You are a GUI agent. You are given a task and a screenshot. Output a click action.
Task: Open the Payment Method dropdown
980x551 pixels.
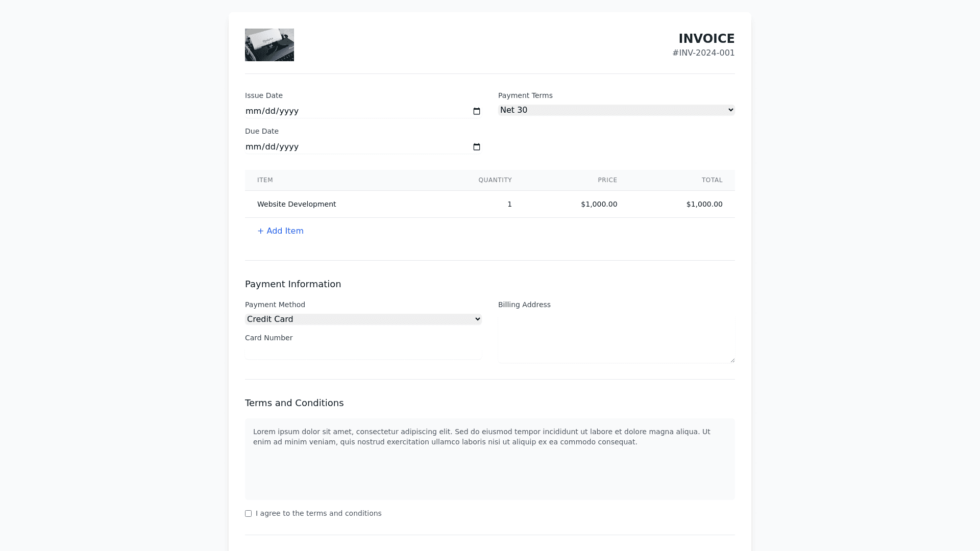click(363, 319)
